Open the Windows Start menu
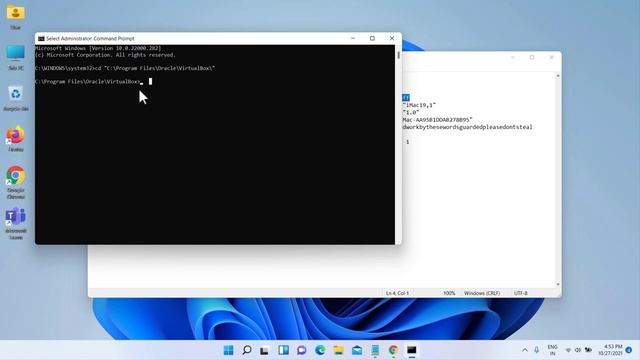The image size is (640, 360). click(229, 350)
